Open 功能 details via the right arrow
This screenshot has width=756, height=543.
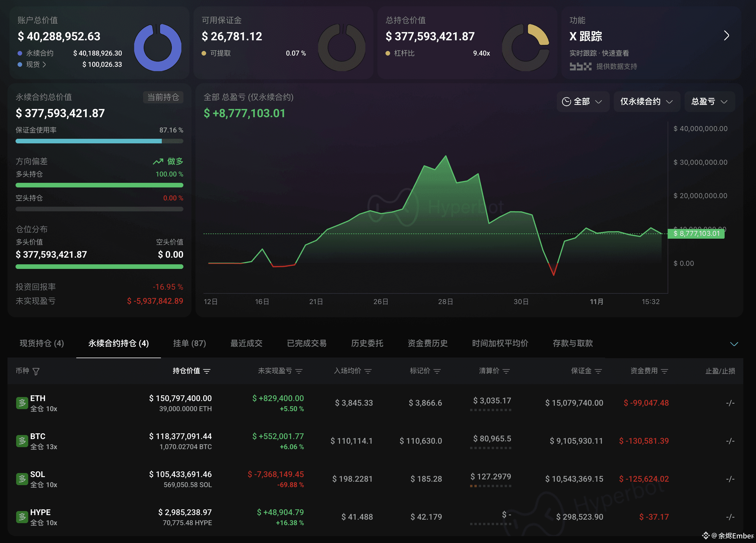coord(727,36)
